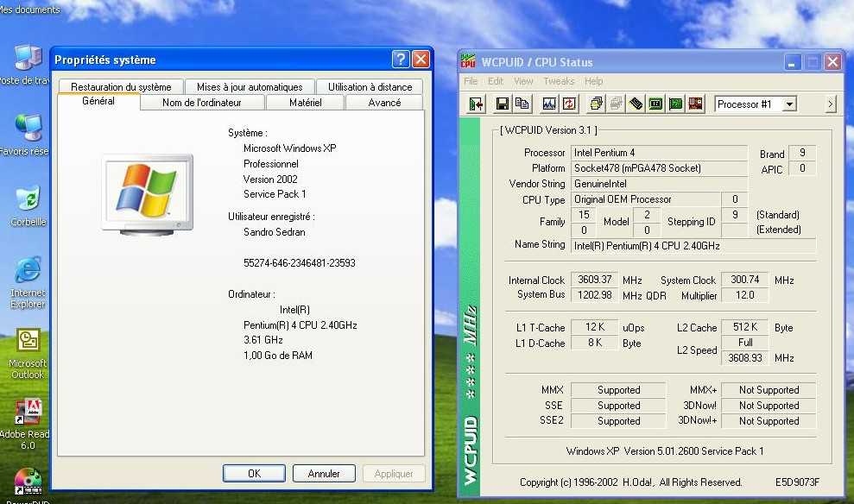Click the Brand value 9 in WCPUID

(x=801, y=153)
